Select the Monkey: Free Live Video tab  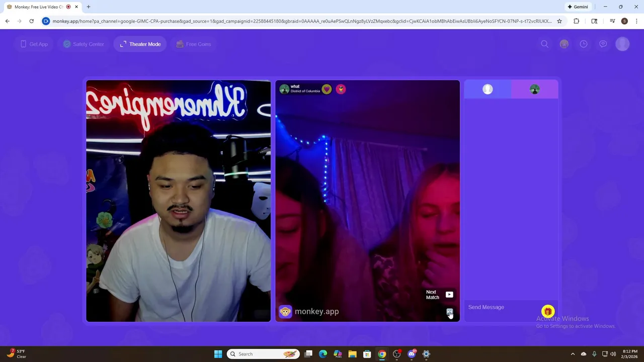coord(42,7)
